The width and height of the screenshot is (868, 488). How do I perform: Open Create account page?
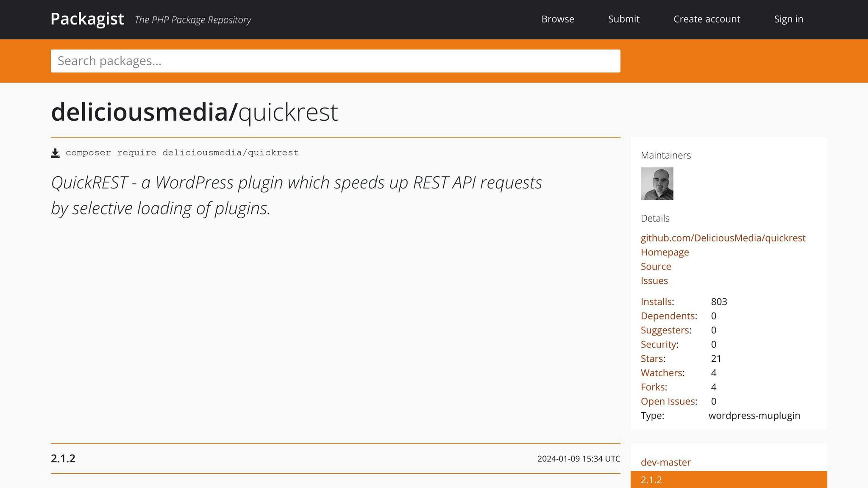[707, 19]
